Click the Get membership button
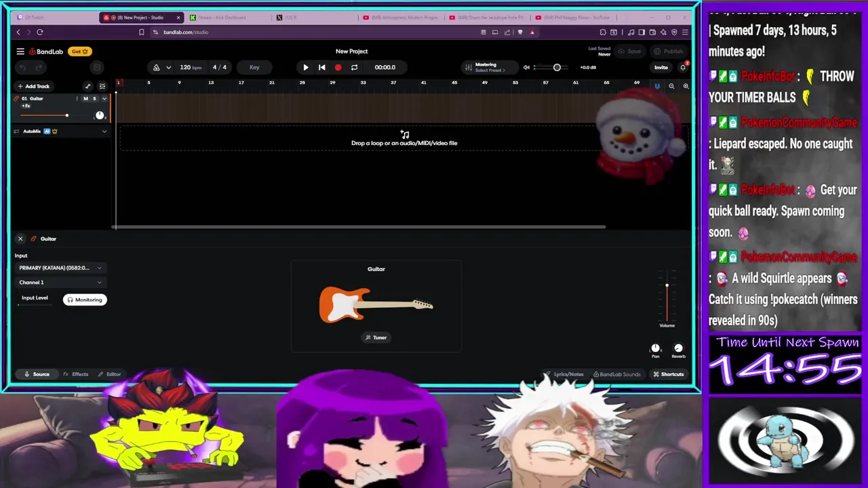868x488 pixels. pos(80,52)
